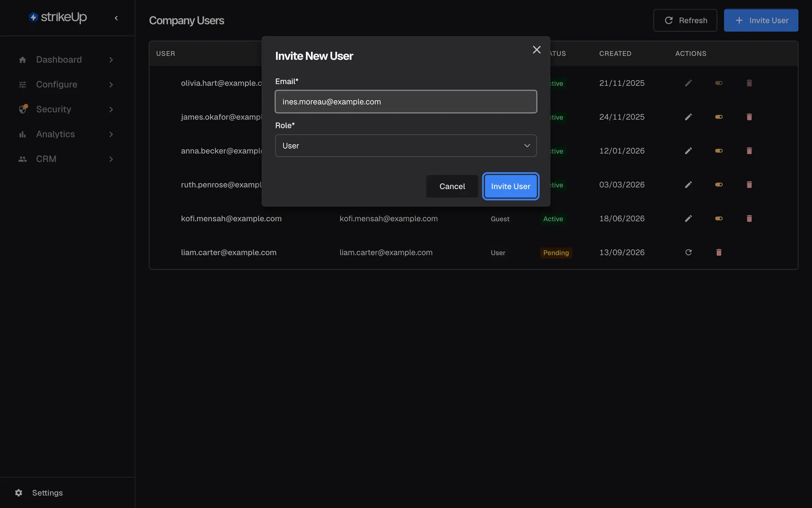Click the CREATED column header
Viewport: 812px width, 508px height.
pyautogui.click(x=615, y=53)
